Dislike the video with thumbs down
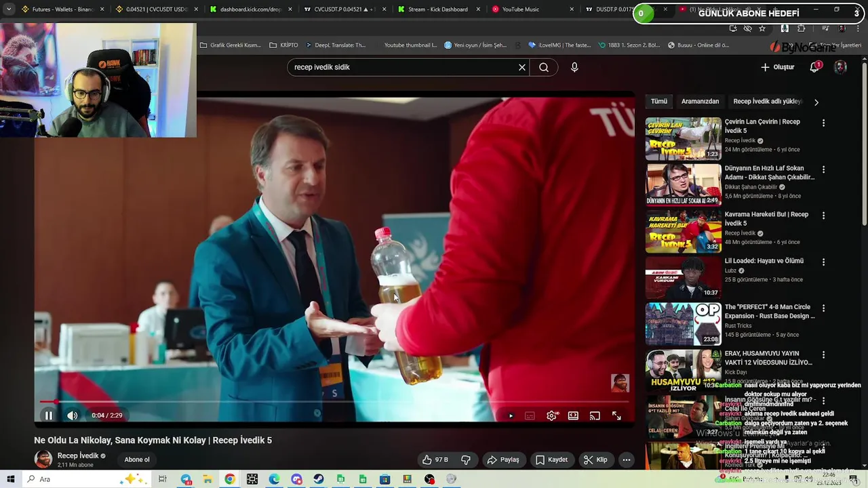Viewport: 868px width, 488px height. coord(466,460)
